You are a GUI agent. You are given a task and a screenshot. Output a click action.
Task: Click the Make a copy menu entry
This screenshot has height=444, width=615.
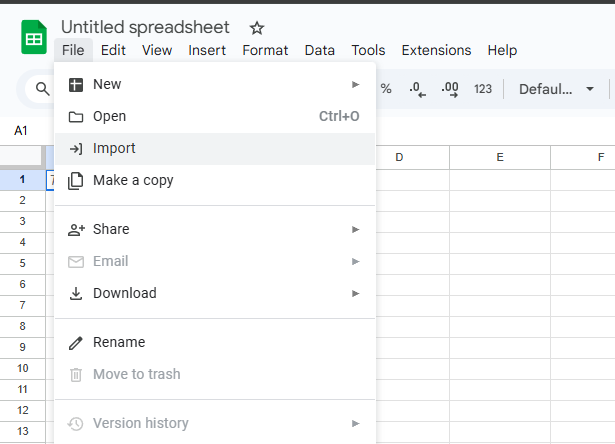coord(133,180)
